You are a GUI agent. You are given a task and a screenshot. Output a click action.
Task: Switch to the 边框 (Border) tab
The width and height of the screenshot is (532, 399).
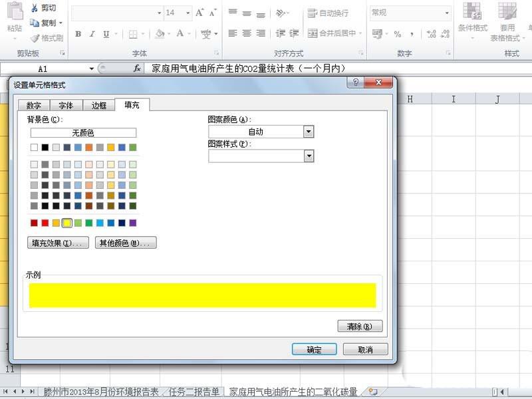(x=98, y=104)
